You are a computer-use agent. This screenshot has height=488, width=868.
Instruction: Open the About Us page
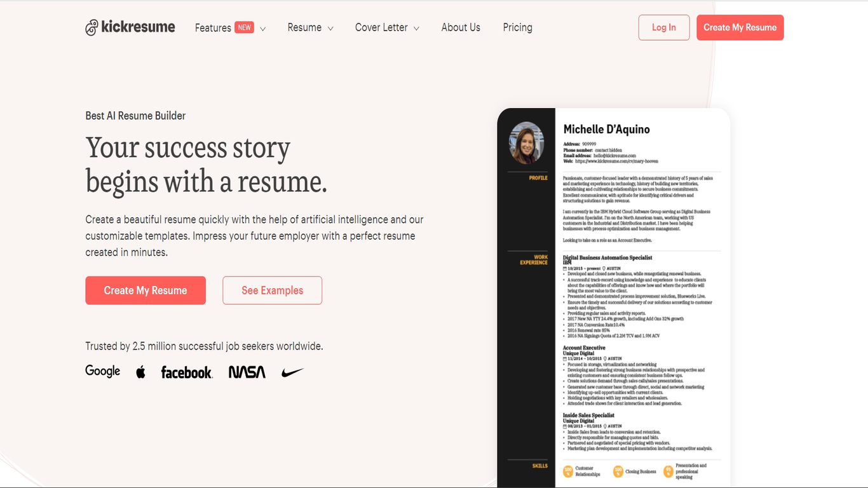click(x=460, y=27)
